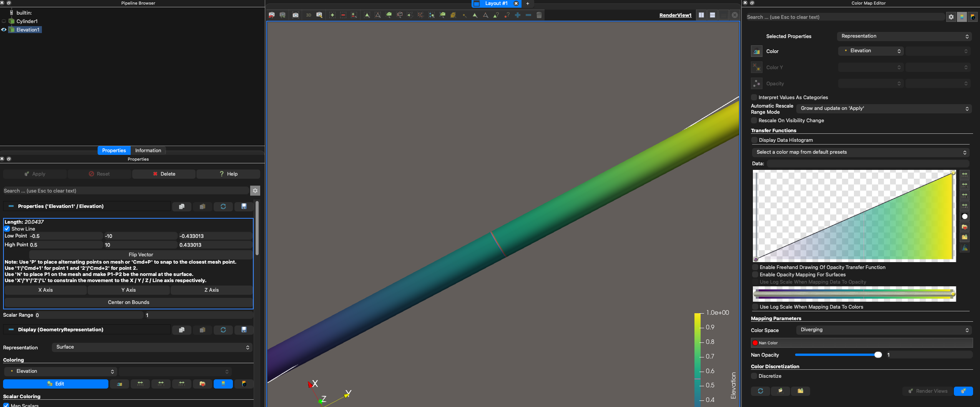This screenshot has height=407, width=980.
Task: Open the Color Map Editor via Edit button
Action: [x=56, y=384]
